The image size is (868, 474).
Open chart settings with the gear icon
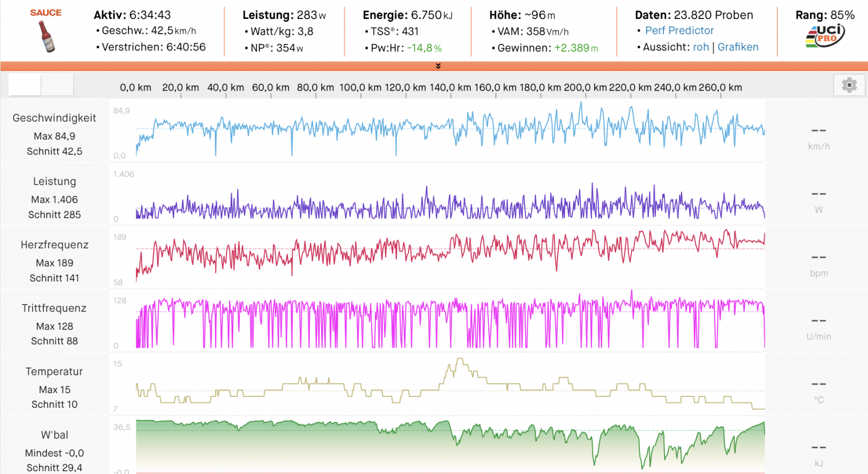[x=849, y=85]
